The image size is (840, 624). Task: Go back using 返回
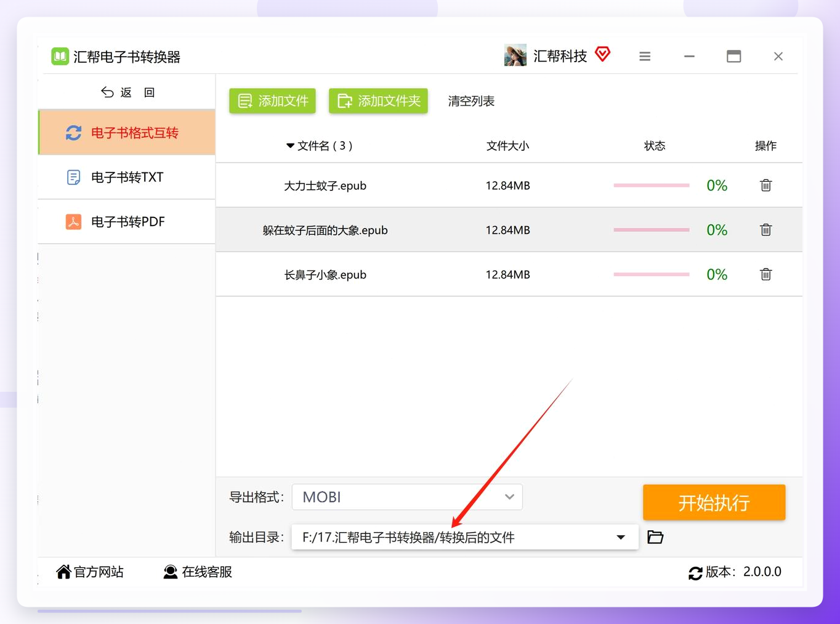(128, 92)
